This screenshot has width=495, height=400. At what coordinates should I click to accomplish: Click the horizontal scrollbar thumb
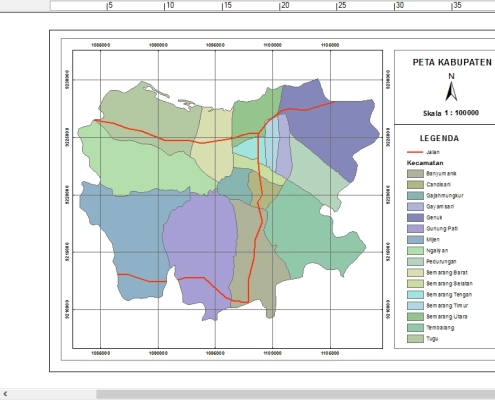click(x=296, y=394)
